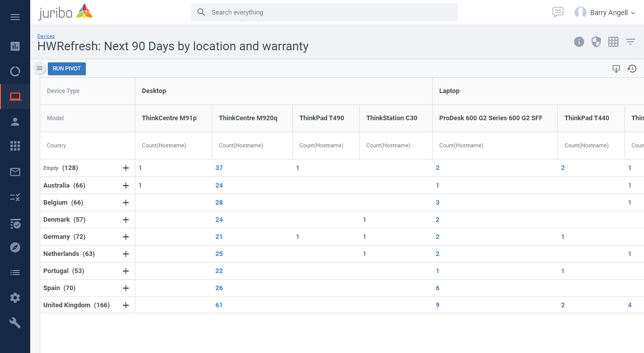Open Australia ThinkCentre M91p count 1
The width and height of the screenshot is (644, 353).
140,186
